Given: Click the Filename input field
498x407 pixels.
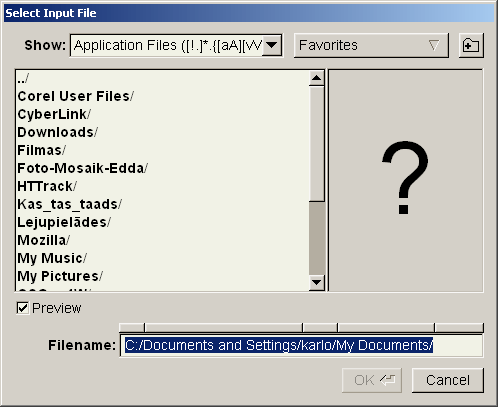Looking at the screenshot, I should coord(301,345).
